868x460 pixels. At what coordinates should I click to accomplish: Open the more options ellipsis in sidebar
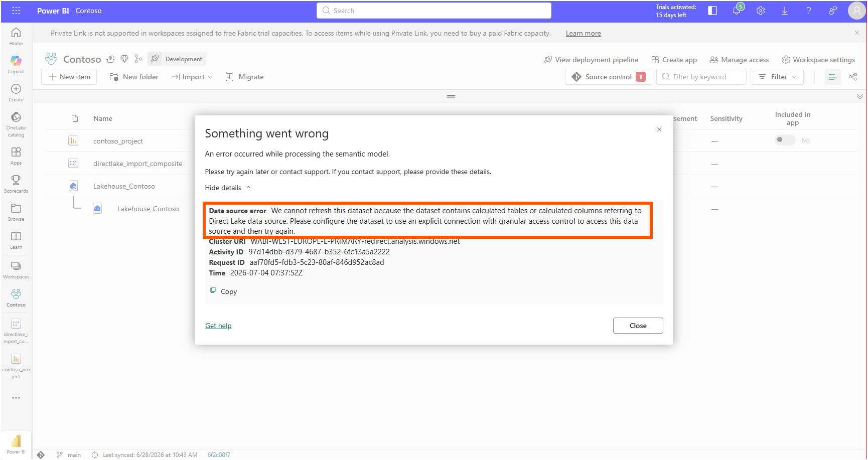(16, 398)
